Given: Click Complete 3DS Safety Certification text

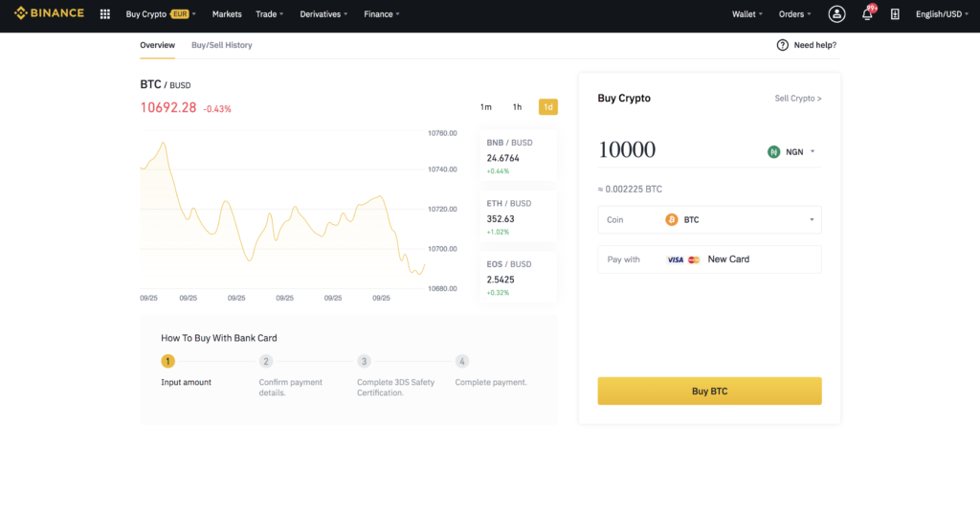Looking at the screenshot, I should [x=395, y=387].
